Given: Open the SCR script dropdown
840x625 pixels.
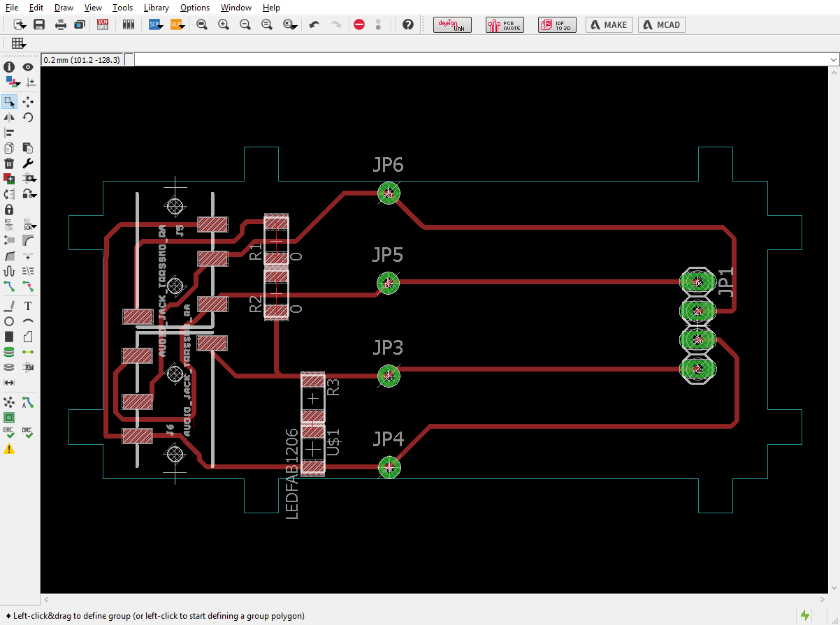Looking at the screenshot, I should click(x=156, y=24).
